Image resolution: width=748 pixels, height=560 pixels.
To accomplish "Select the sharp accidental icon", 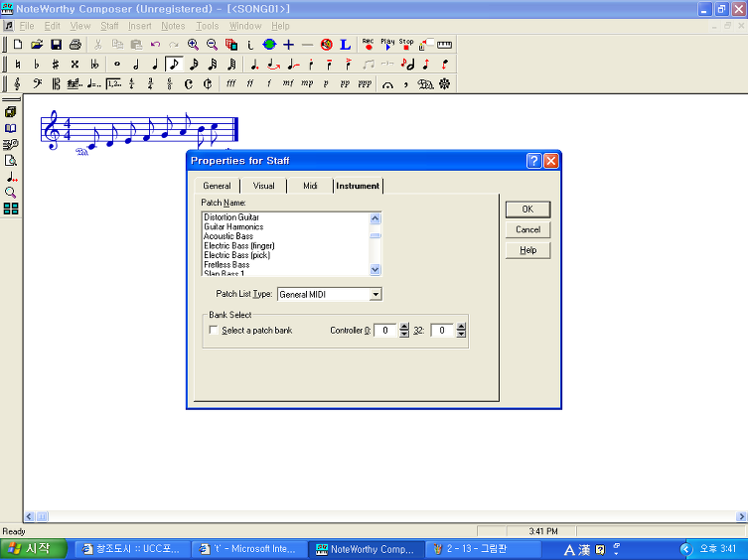I will [x=56, y=64].
